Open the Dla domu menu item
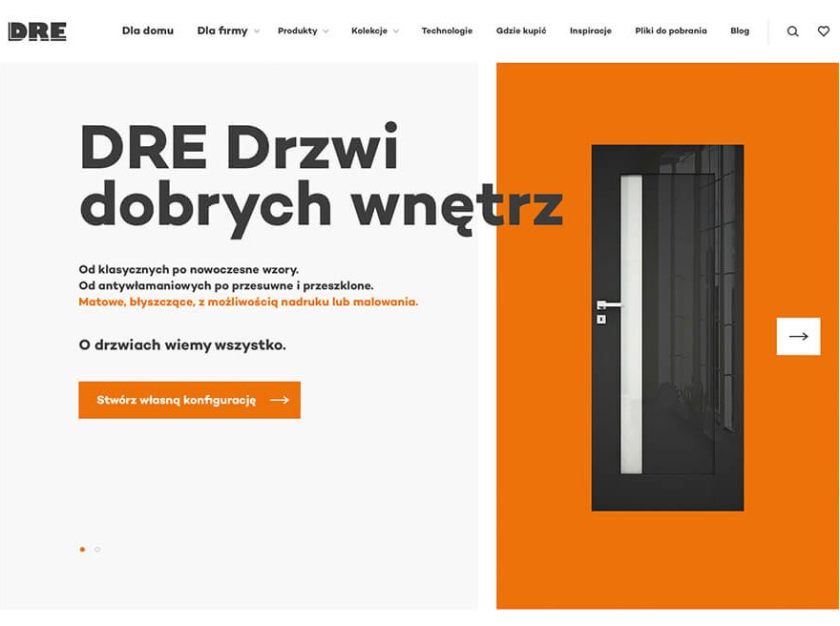 click(148, 31)
